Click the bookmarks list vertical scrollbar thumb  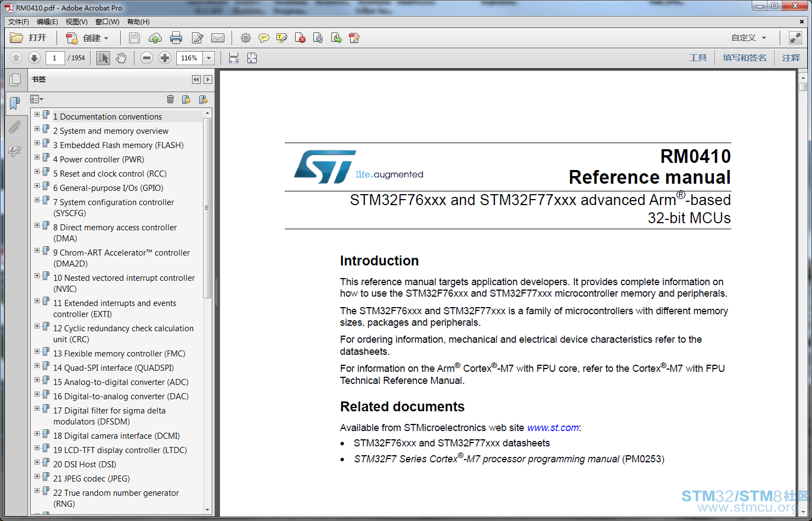[x=207, y=208]
